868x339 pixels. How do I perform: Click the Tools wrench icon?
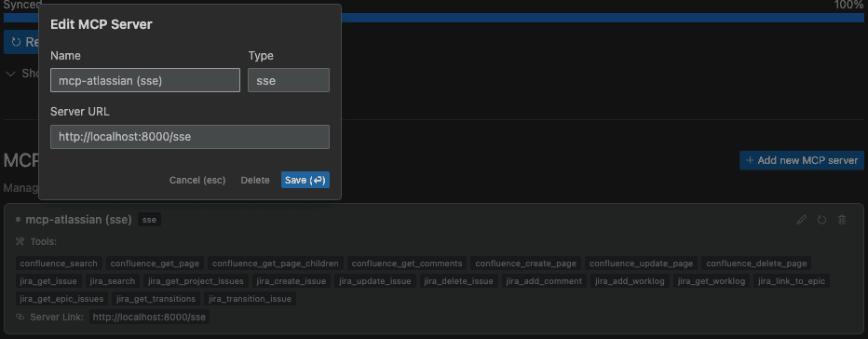[x=20, y=241]
